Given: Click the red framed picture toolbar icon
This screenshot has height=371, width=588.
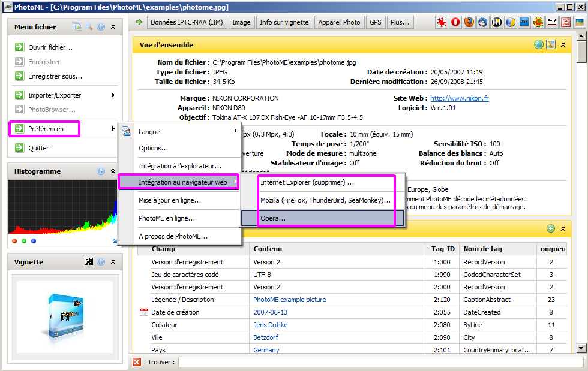Looking at the screenshot, I should [565, 23].
